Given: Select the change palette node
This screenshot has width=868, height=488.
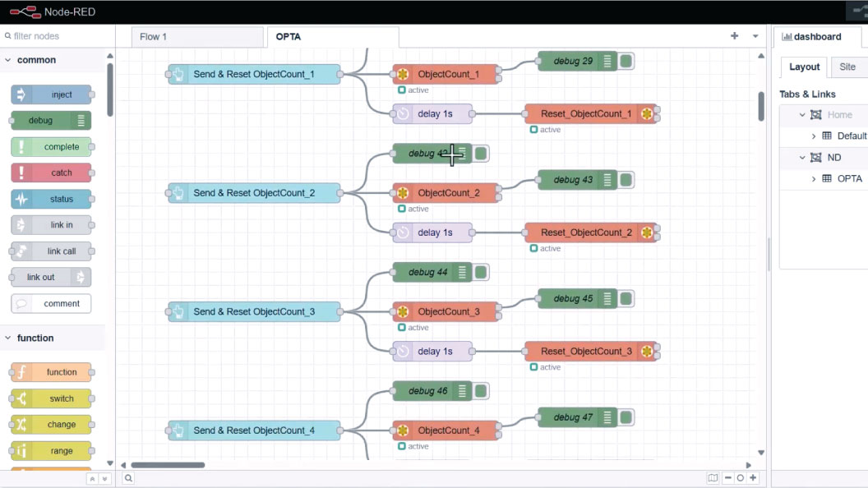Looking at the screenshot, I should [51, 425].
